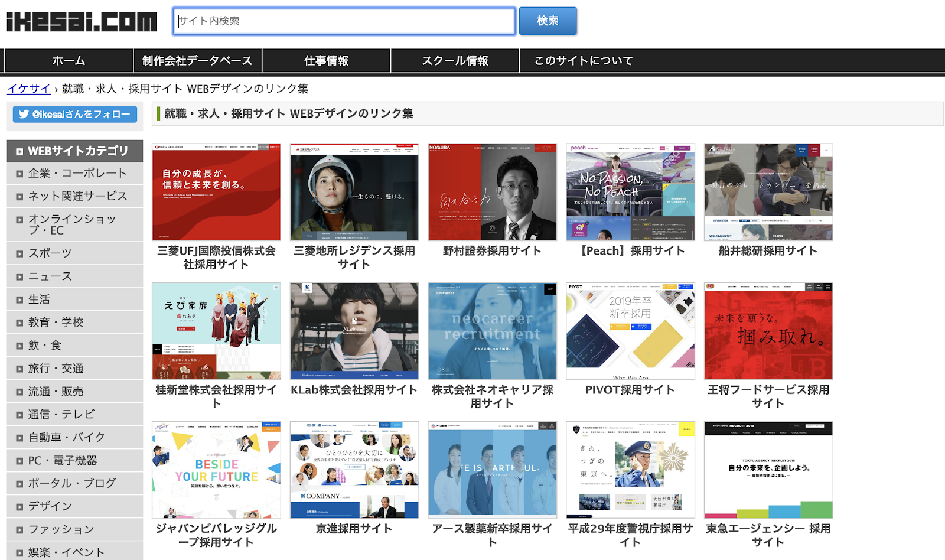Click the ikesai.com logo
This screenshot has width=945, height=560.
(x=82, y=22)
